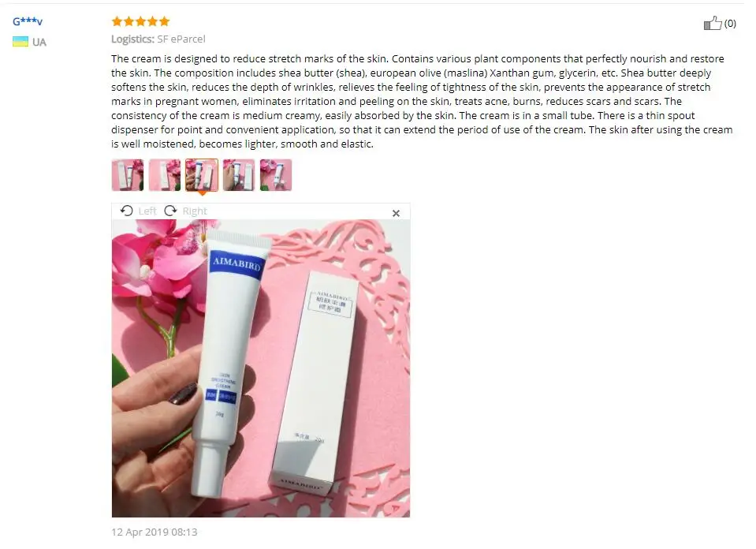Click the UA country label
756x549 pixels.
pos(39,42)
